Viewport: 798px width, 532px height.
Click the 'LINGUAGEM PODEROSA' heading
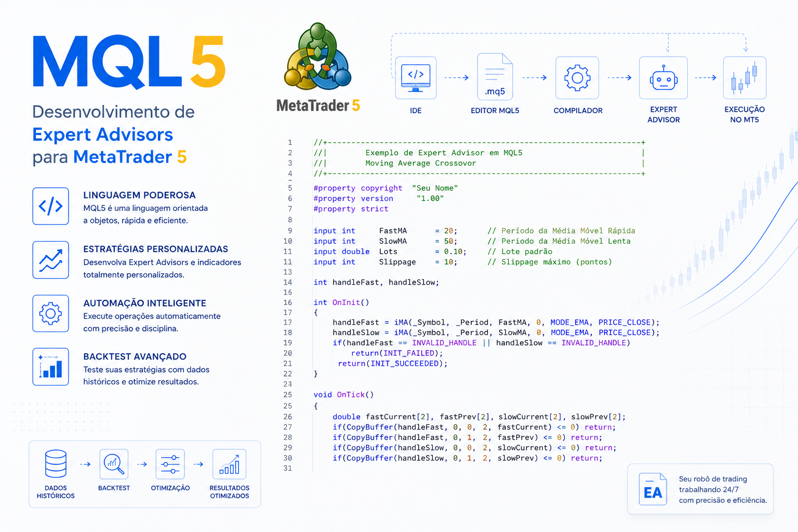point(140,195)
